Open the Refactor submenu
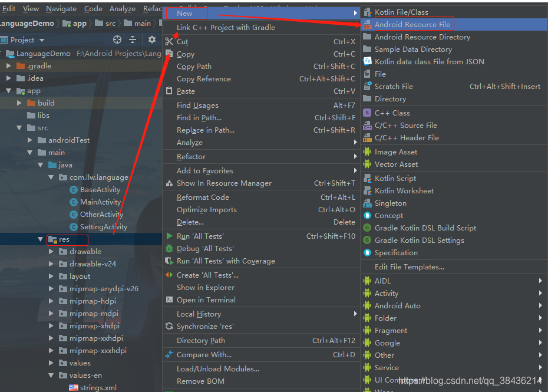The image size is (548, 392). [262, 157]
